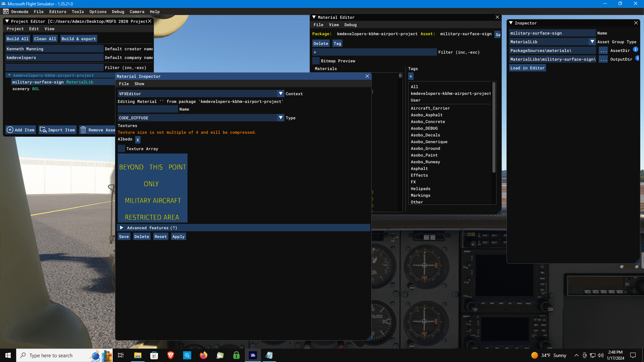Click the Tag button in Material Editor
The width and height of the screenshot is (644, 362).
(x=337, y=44)
